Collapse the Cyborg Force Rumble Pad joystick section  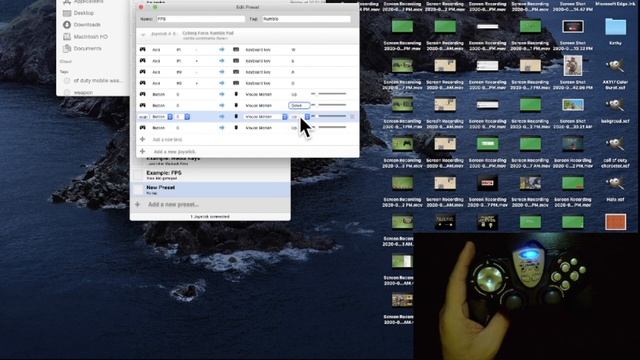click(x=143, y=35)
